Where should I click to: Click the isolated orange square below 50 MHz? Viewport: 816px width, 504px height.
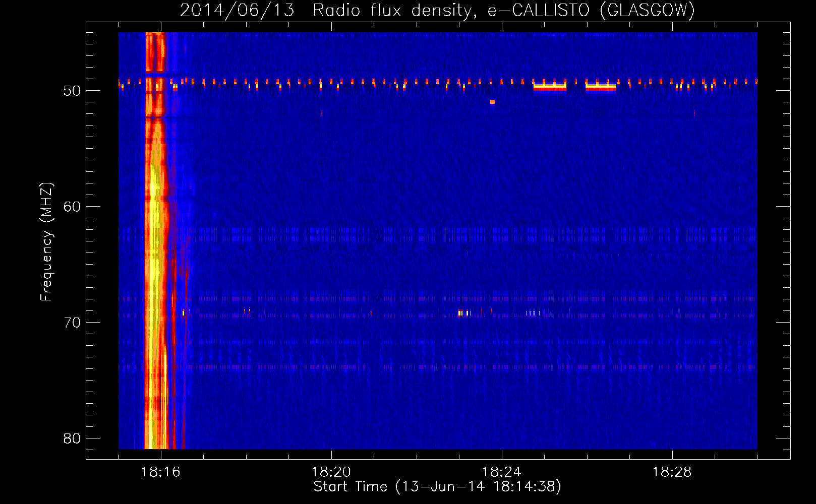click(492, 102)
